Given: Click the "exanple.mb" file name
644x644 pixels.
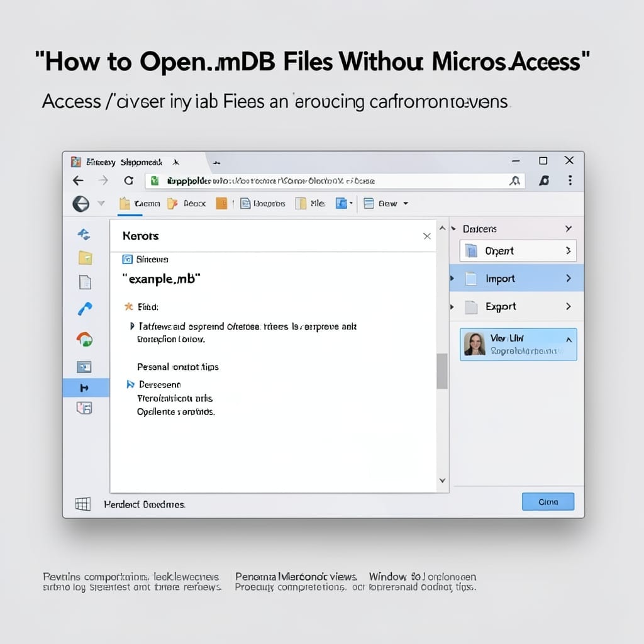Looking at the screenshot, I should tap(162, 279).
